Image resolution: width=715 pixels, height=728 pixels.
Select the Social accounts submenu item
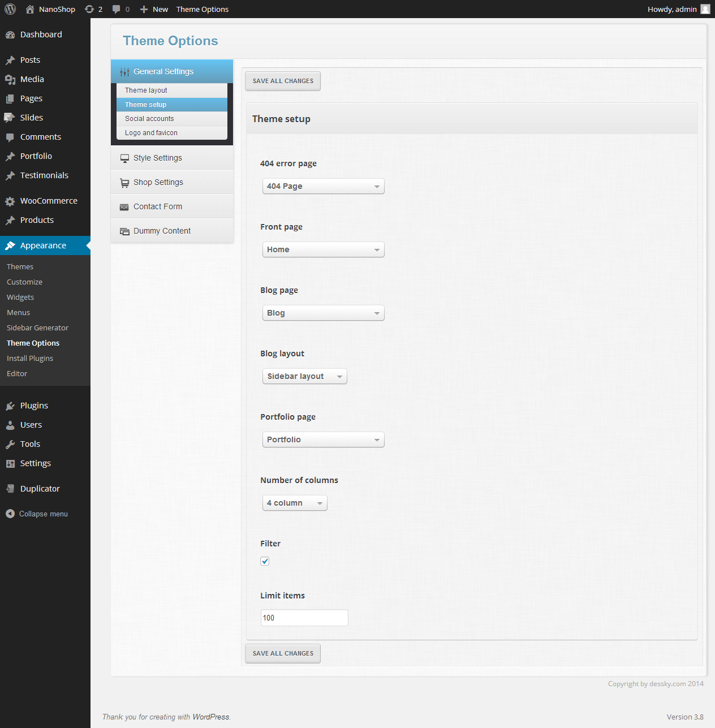(149, 119)
